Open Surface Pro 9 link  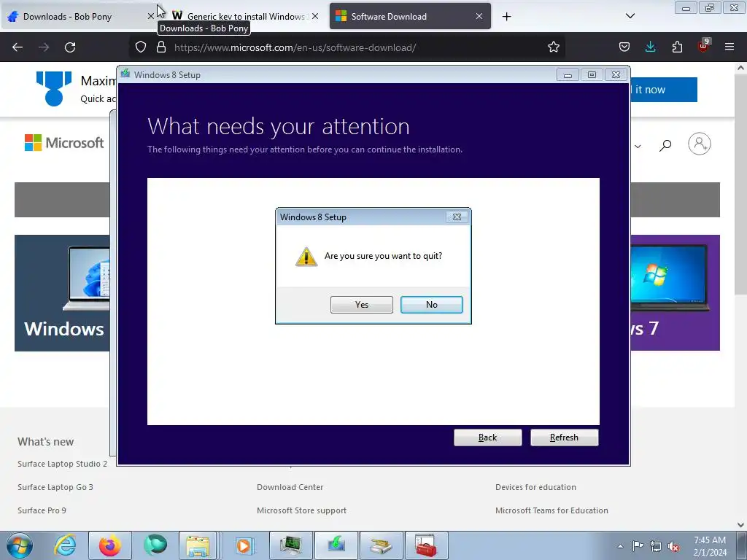pyautogui.click(x=42, y=510)
